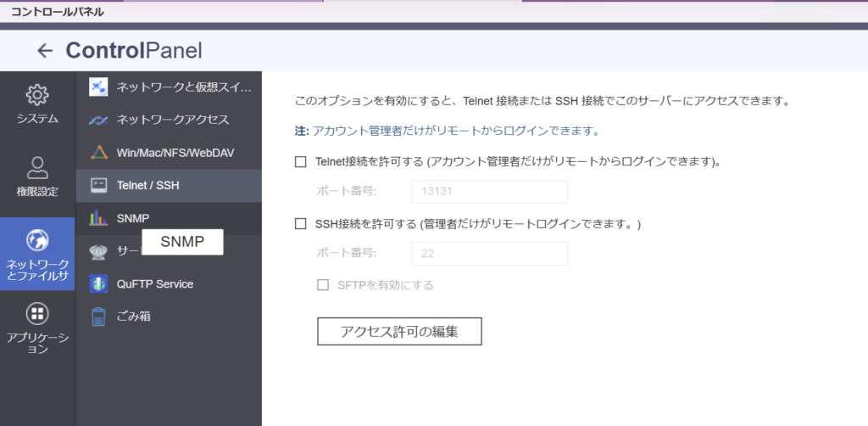The image size is (868, 426).
Task: Enable the SSH接続を許可する checkbox
Action: (x=300, y=224)
